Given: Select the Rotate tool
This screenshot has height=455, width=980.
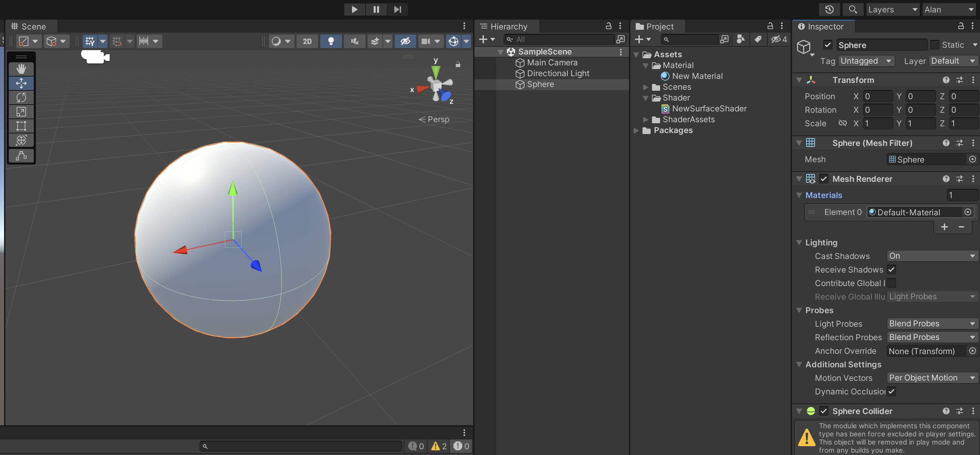Looking at the screenshot, I should 21,97.
